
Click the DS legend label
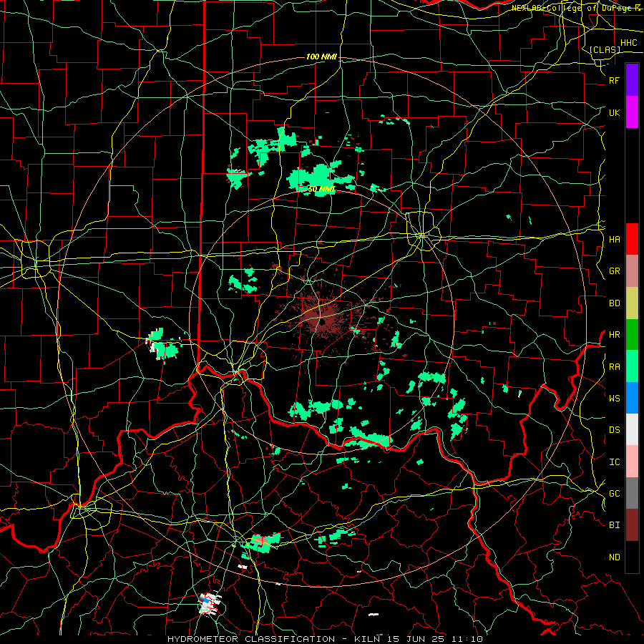[614, 430]
